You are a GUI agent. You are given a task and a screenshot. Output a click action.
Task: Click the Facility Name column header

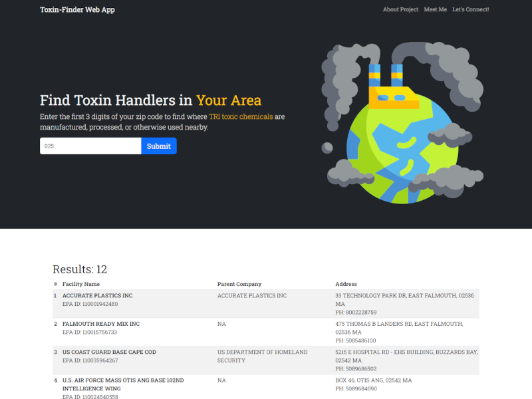click(81, 284)
